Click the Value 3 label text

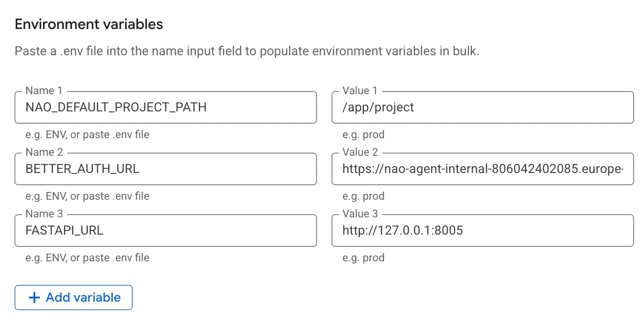pyautogui.click(x=359, y=213)
